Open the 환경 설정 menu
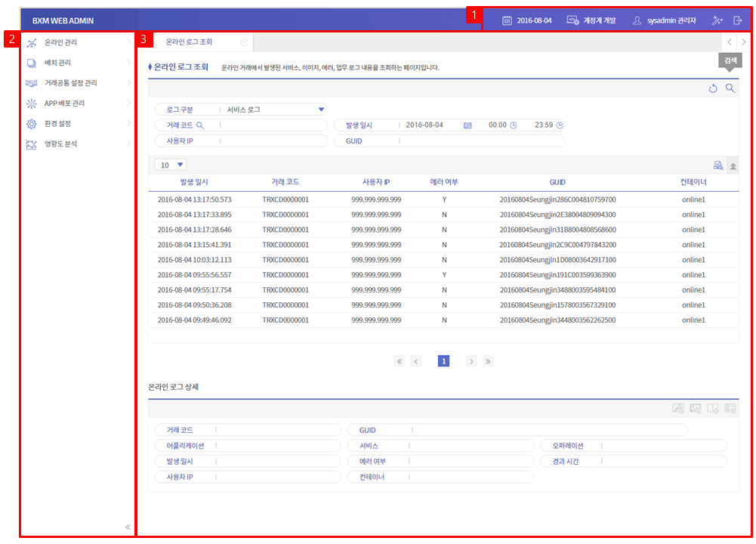The width and height of the screenshot is (756, 544). pyautogui.click(x=57, y=123)
